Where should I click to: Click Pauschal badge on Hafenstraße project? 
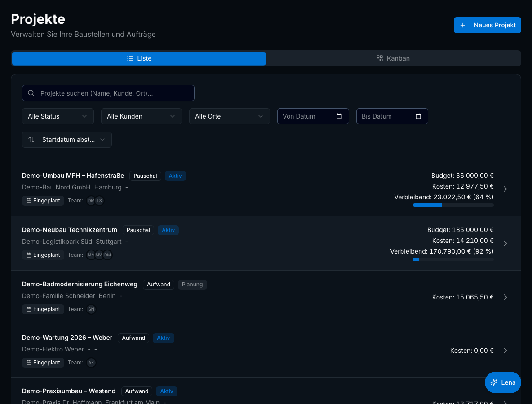click(145, 176)
